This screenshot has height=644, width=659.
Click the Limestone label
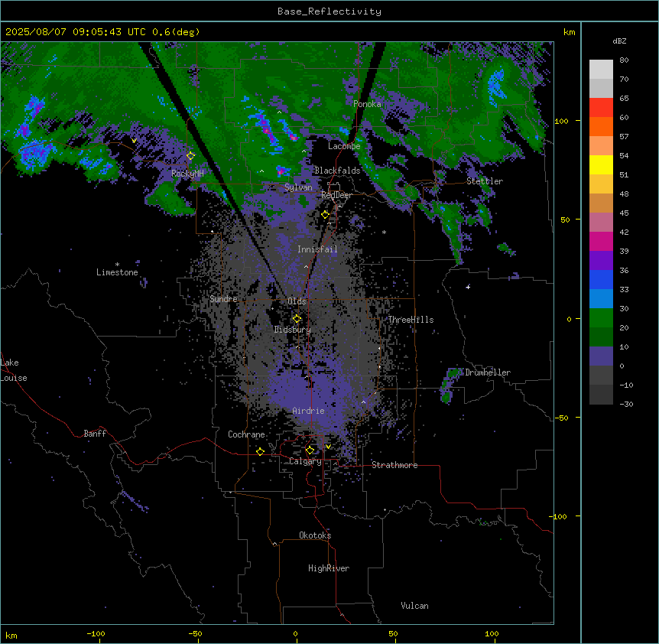pyautogui.click(x=117, y=272)
